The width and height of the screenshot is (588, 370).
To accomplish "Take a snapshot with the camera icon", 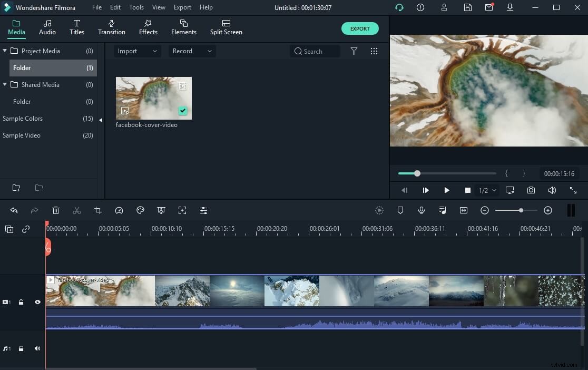I will 531,190.
